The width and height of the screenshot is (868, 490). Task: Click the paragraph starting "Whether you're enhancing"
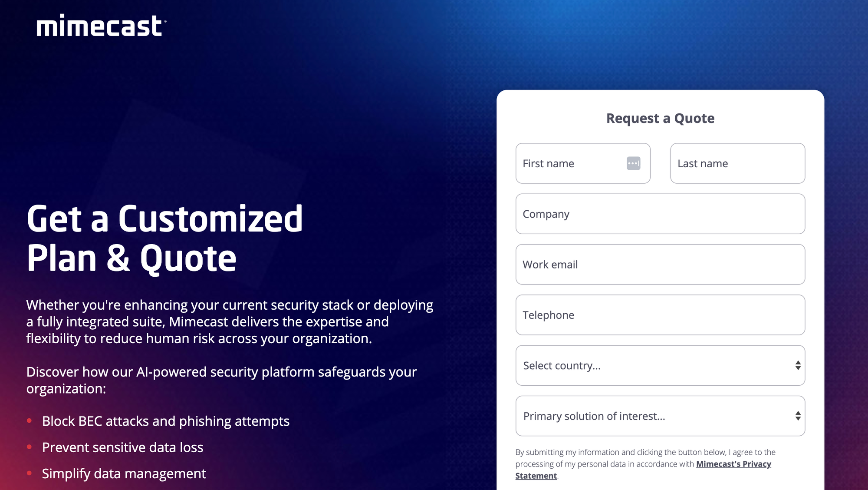pos(230,321)
